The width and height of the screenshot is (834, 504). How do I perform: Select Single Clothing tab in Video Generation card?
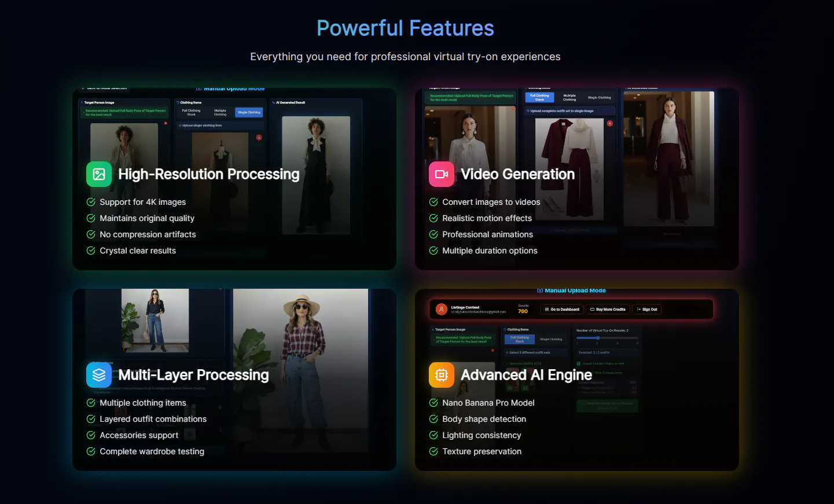click(599, 97)
